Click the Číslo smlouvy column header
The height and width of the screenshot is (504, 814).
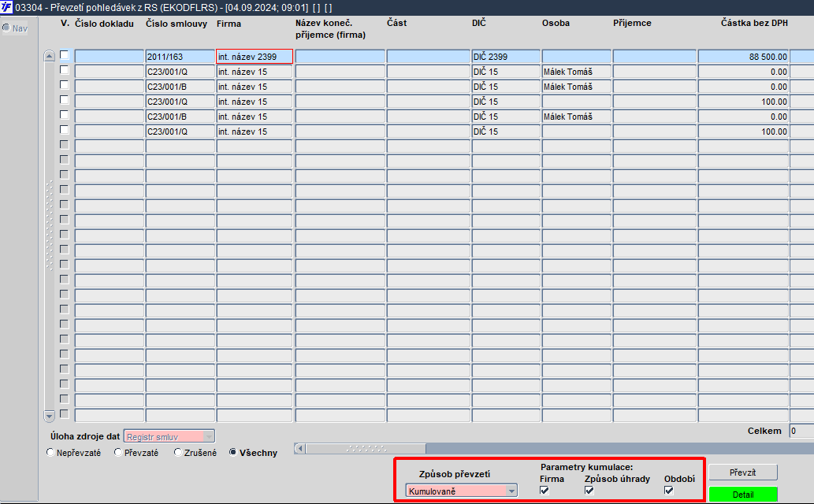click(x=177, y=24)
